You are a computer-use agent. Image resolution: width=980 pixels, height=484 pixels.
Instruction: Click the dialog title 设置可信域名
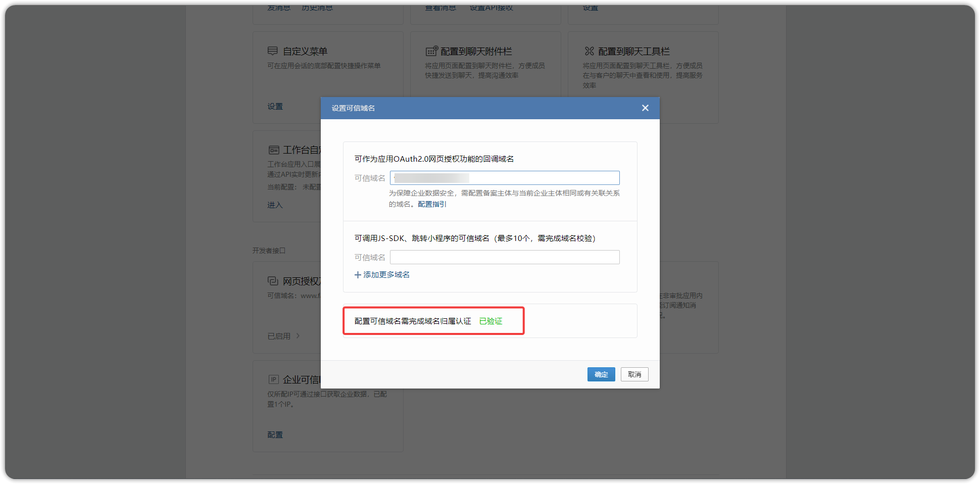[x=353, y=108]
